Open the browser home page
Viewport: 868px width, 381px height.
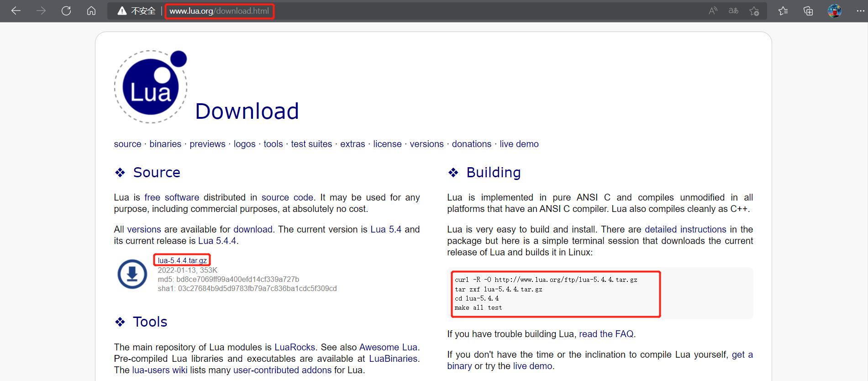91,11
